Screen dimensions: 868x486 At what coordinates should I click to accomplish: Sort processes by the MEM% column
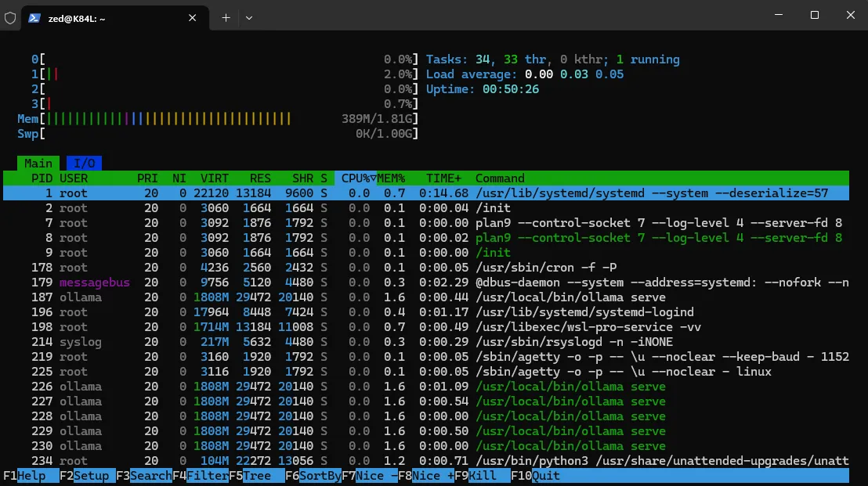(x=391, y=178)
